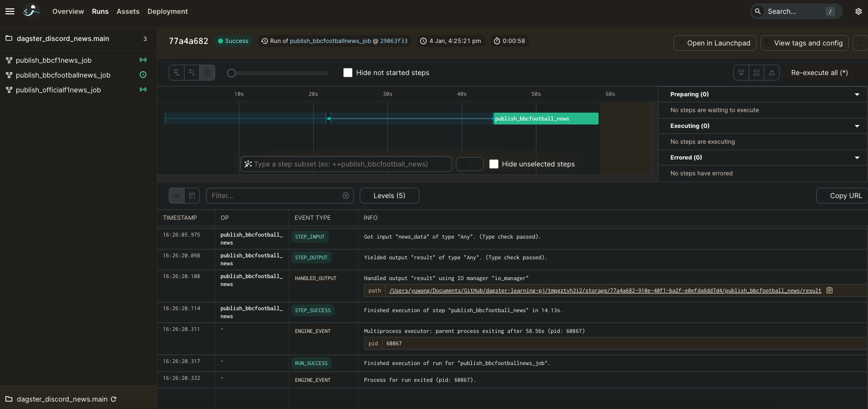Collapse the Executing (0) section
868x409 pixels.
pos(857,126)
